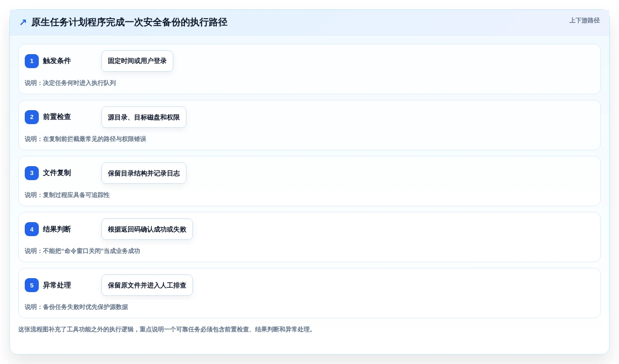Click step number badge 4
The height and width of the screenshot is (364, 619).
pos(32,229)
